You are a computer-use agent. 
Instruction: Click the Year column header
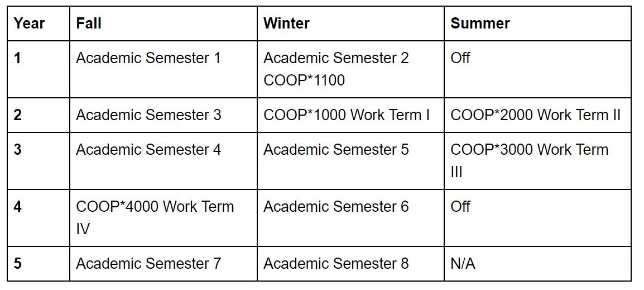39,23
